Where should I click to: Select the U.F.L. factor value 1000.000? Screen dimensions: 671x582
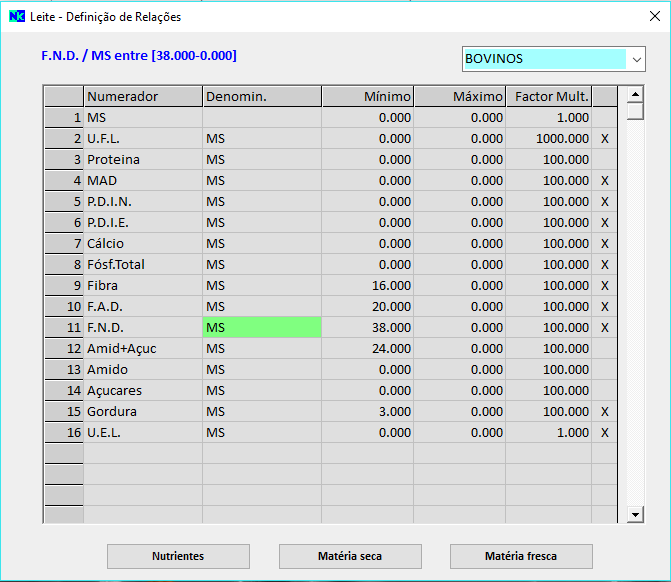coord(549,139)
